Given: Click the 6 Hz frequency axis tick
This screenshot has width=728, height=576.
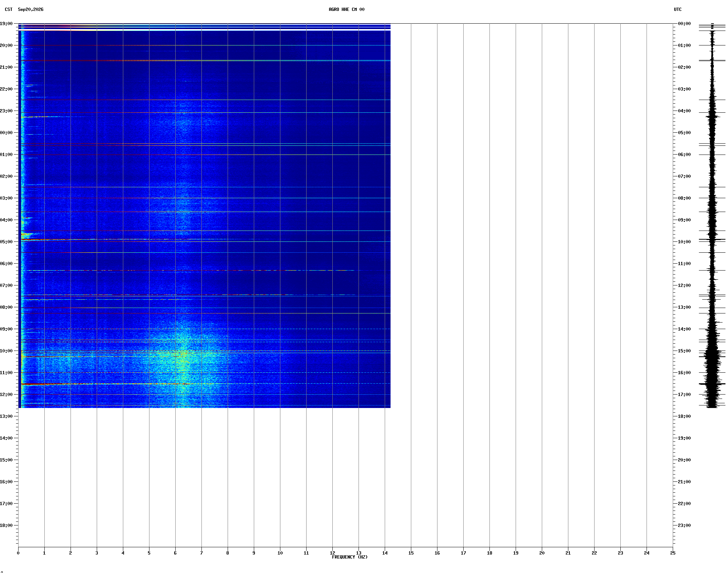Looking at the screenshot, I should [175, 553].
